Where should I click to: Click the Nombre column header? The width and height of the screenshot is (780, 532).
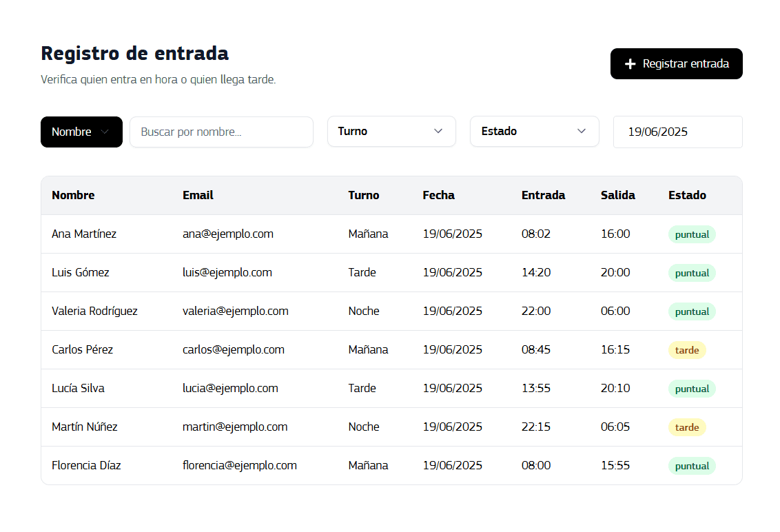[73, 195]
